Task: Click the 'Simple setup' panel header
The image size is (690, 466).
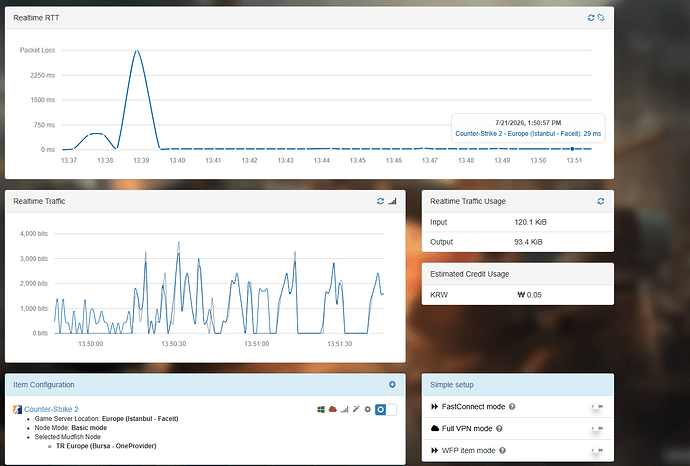Action: pos(518,385)
